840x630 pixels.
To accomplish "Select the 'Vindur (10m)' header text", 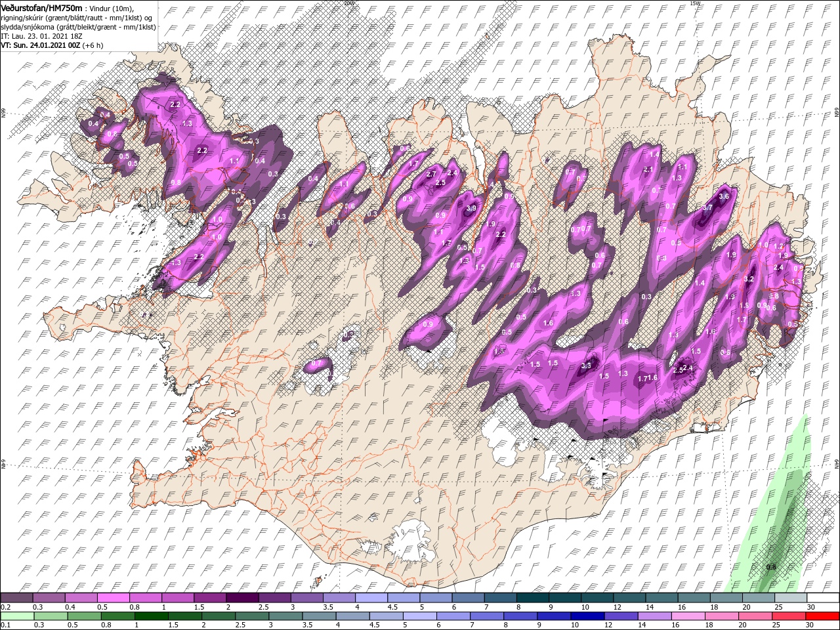I will tap(112, 9).
